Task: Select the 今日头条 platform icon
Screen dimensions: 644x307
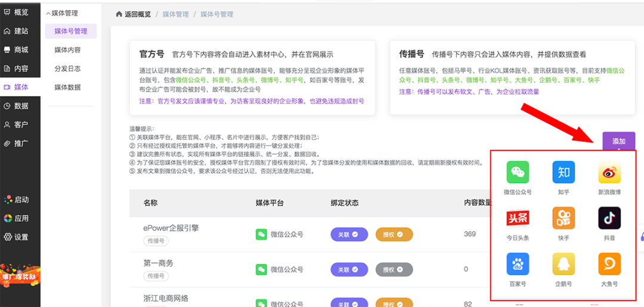Action: [518, 218]
